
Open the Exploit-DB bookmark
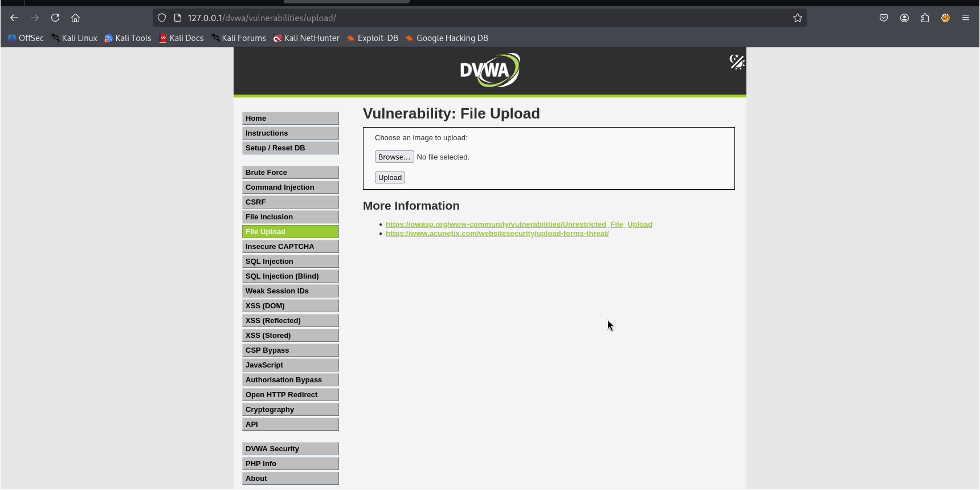click(x=373, y=38)
